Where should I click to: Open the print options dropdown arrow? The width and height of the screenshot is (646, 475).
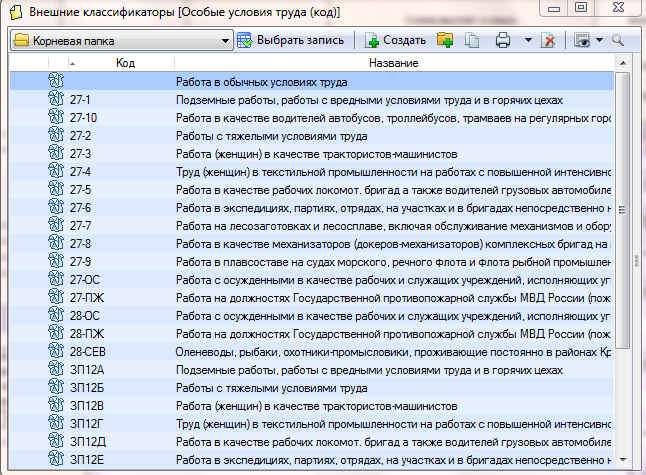point(528,40)
